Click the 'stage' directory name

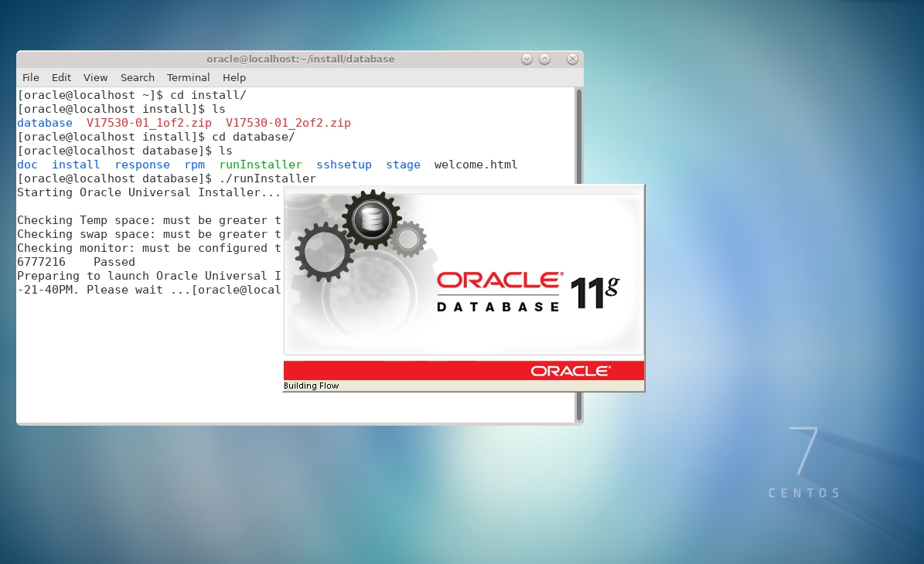pos(403,165)
